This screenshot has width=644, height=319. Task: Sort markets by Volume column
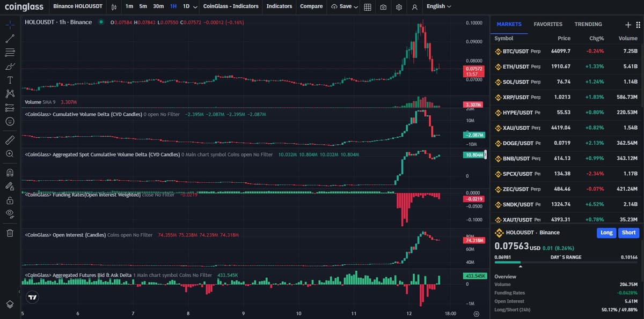[628, 39]
